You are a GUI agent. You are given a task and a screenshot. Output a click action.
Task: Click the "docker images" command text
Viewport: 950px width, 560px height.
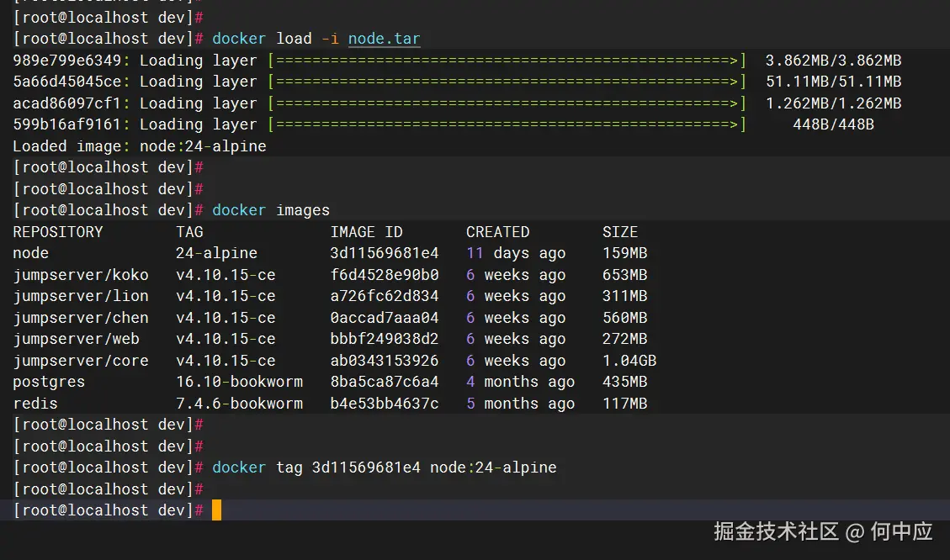coord(271,210)
